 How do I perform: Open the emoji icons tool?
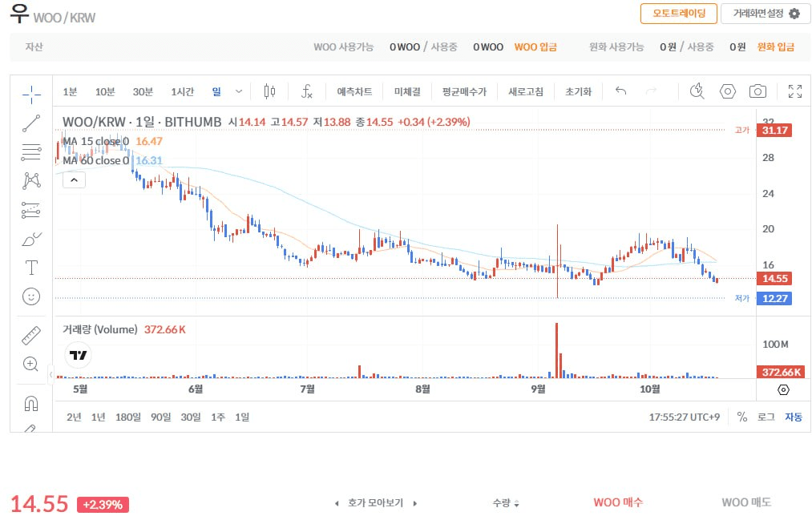31,296
